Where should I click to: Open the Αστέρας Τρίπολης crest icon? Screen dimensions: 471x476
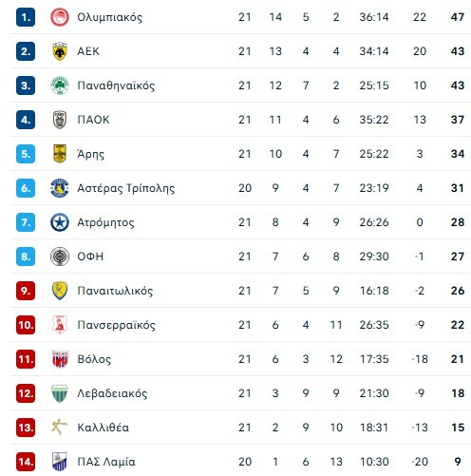coord(60,188)
